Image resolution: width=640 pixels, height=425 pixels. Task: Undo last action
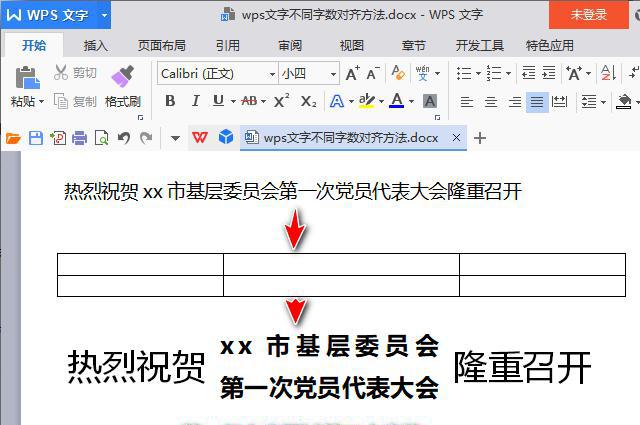click(x=124, y=138)
